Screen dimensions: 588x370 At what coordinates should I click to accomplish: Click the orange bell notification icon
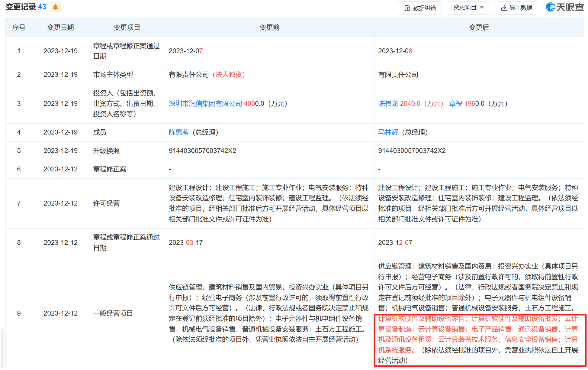pyautogui.click(x=55, y=7)
